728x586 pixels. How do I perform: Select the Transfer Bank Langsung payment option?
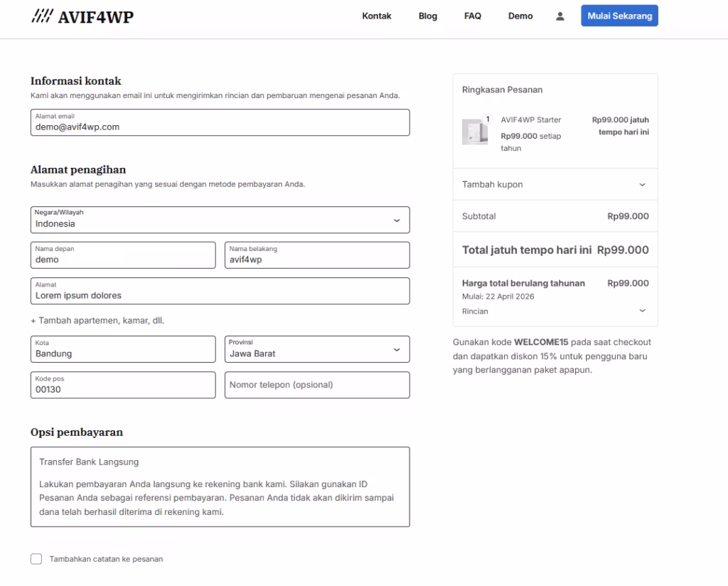[x=89, y=462]
